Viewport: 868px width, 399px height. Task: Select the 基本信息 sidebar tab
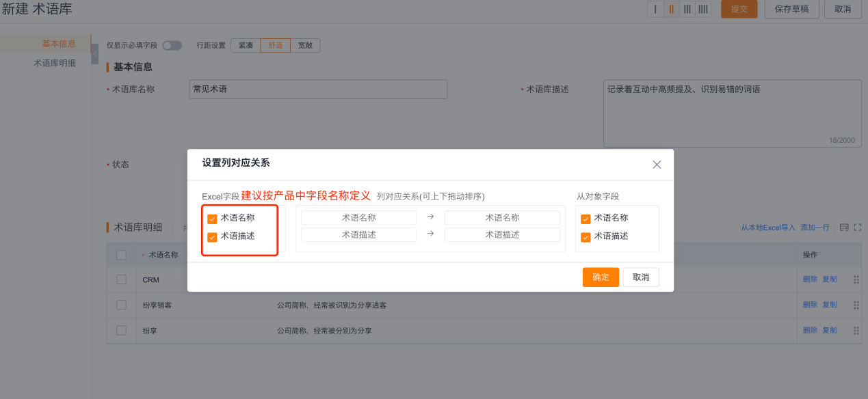59,44
